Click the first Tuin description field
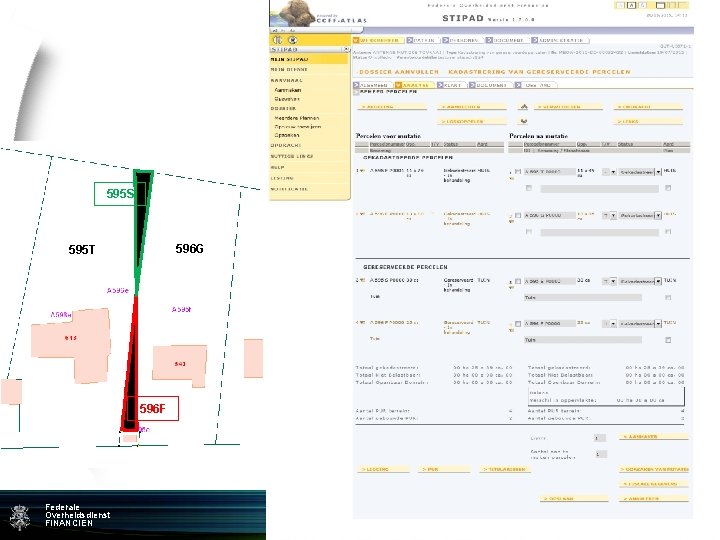 (x=582, y=298)
